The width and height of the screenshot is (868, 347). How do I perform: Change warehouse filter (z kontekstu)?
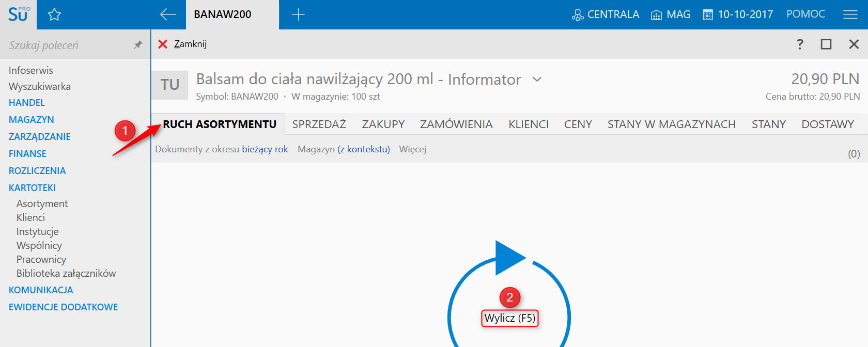tap(364, 149)
